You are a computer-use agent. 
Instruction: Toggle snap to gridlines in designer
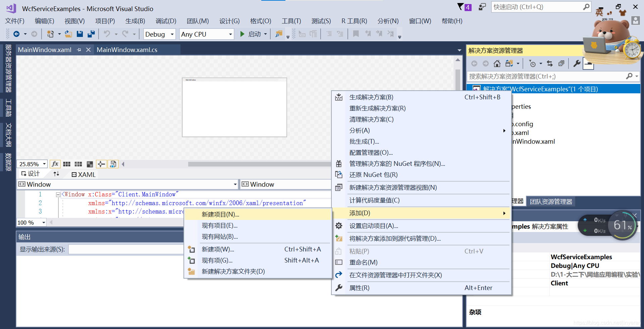pyautogui.click(x=78, y=164)
